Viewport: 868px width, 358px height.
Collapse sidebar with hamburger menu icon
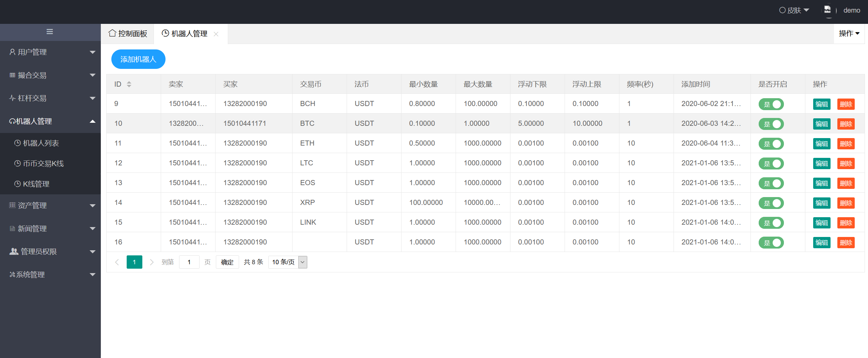click(50, 32)
